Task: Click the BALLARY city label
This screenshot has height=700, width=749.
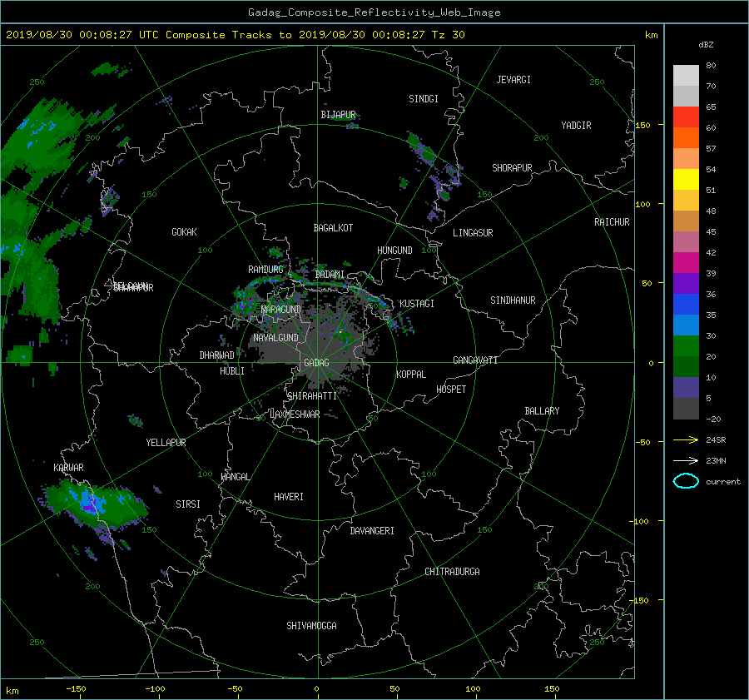Action: point(542,411)
